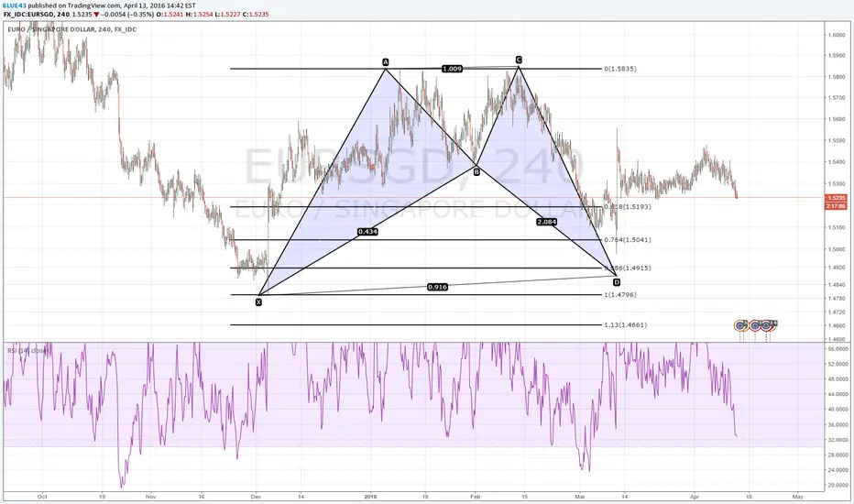The image size is (854, 504).
Task: Click 1.6000 on the price axis
Action: click(836, 35)
